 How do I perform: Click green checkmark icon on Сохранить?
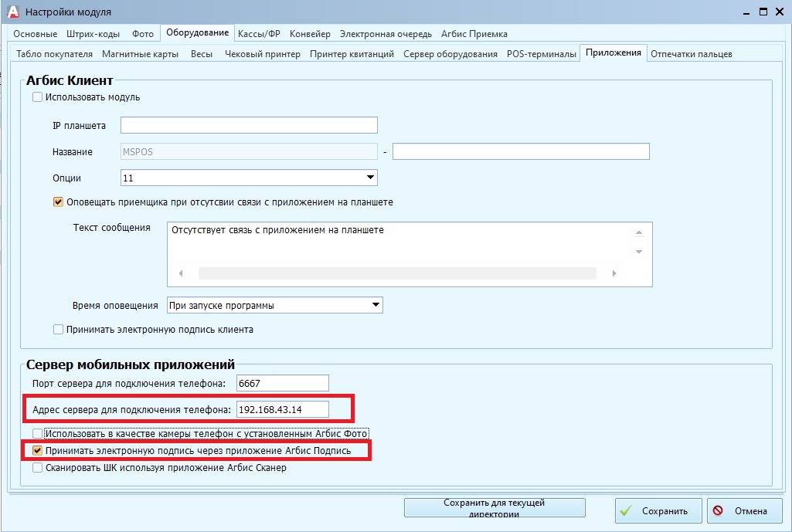click(626, 511)
